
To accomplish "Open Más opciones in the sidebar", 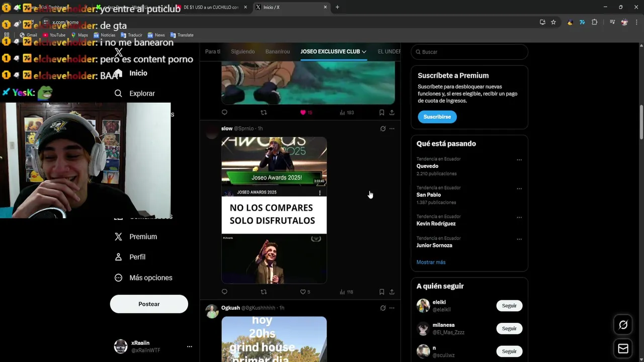I will [143, 278].
